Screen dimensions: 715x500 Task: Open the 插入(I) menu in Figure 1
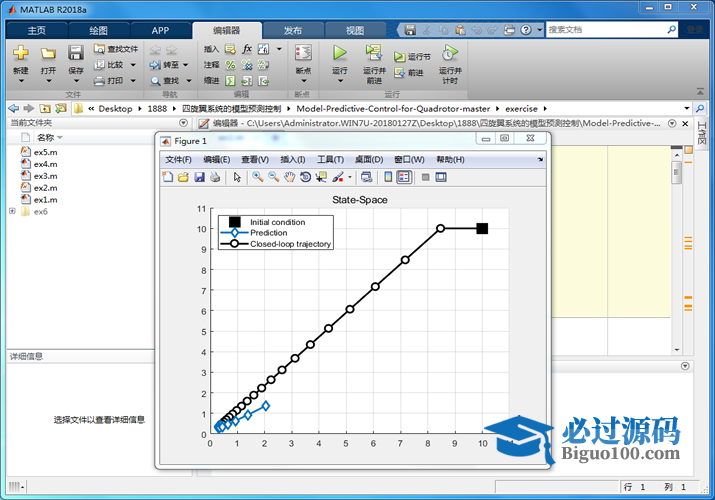[x=293, y=160]
